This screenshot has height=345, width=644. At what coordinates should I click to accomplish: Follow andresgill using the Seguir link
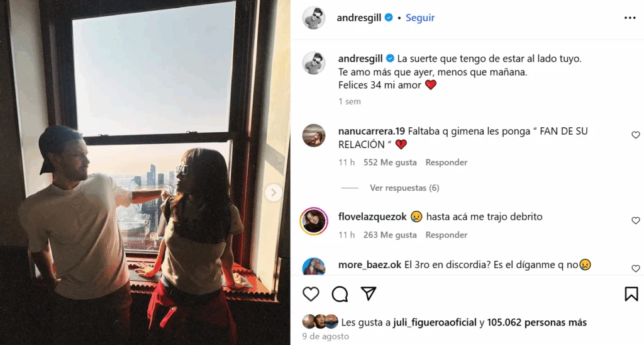click(420, 18)
